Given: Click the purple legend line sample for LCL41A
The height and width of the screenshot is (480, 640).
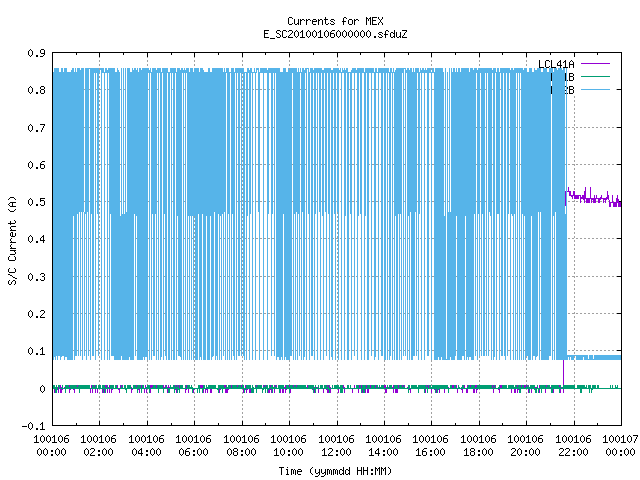Looking at the screenshot, I should tap(595, 64).
